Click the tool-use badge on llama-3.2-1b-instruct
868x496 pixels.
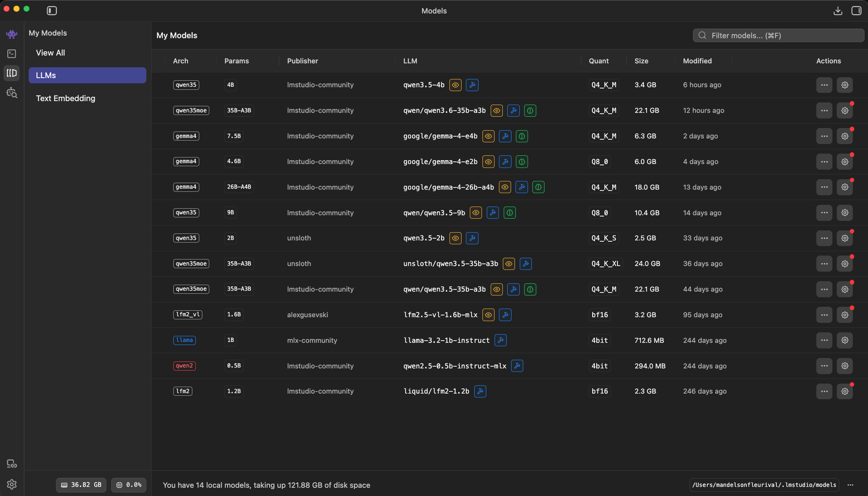500,340
